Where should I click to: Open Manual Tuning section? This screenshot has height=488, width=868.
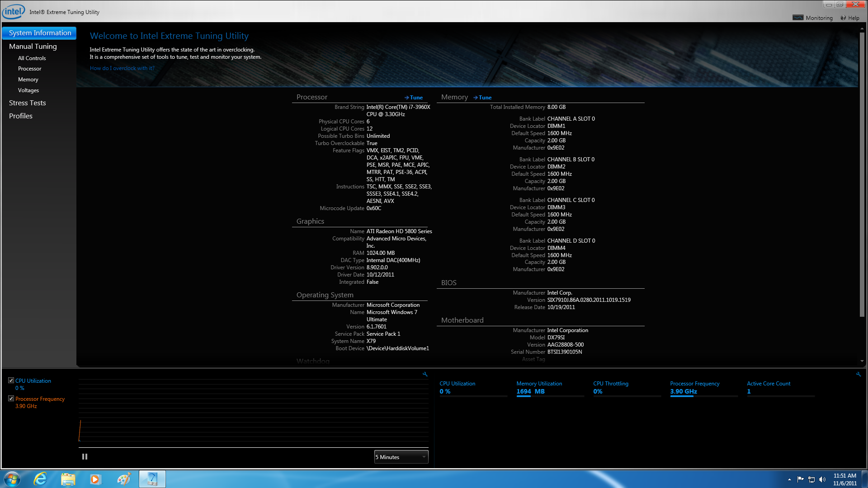(33, 46)
